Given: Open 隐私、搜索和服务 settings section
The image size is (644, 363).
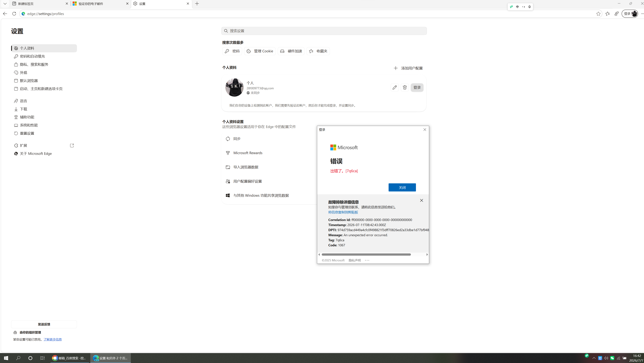Looking at the screenshot, I should tap(44, 64).
